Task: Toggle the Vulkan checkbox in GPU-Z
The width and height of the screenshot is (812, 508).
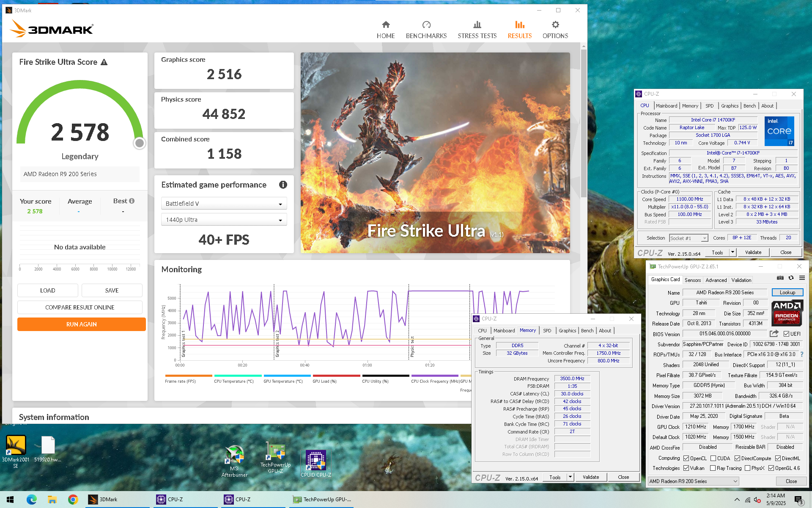Action: pyautogui.click(x=686, y=468)
